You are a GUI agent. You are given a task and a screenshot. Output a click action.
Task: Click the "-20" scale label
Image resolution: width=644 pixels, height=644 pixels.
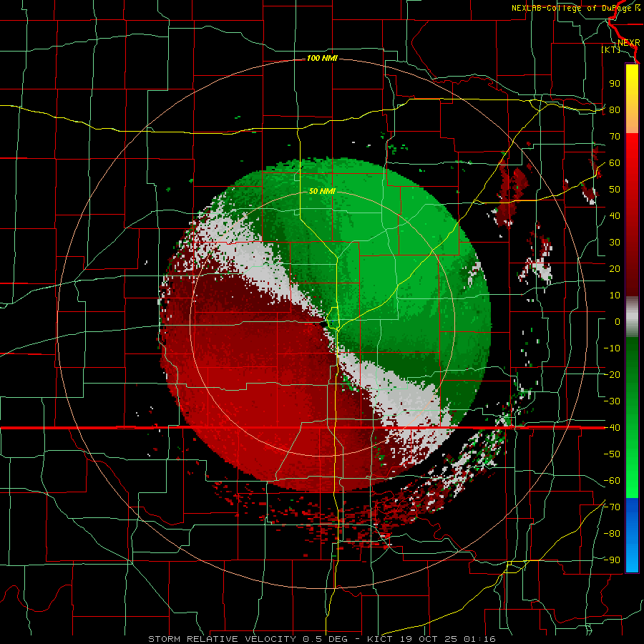pos(612,374)
